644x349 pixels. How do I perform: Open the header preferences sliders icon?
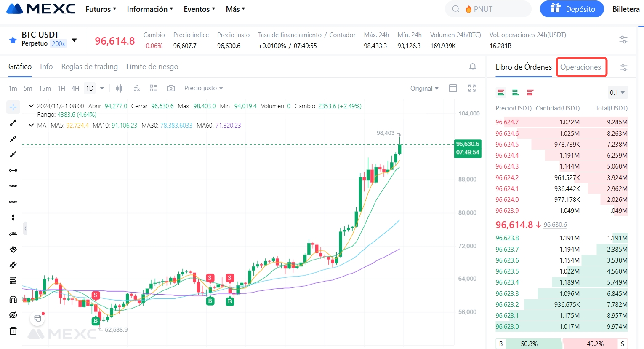623,40
